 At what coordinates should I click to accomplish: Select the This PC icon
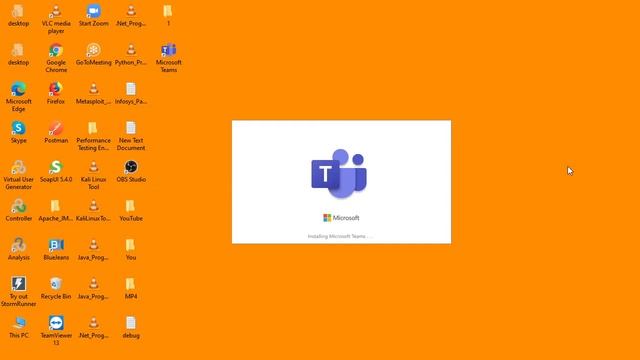point(18,328)
